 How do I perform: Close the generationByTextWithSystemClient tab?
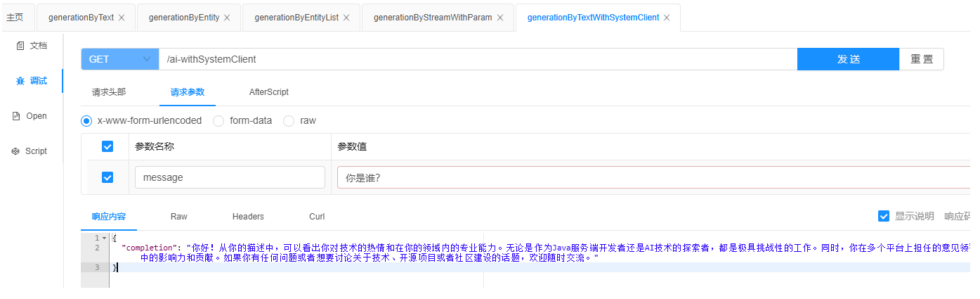[x=667, y=18]
